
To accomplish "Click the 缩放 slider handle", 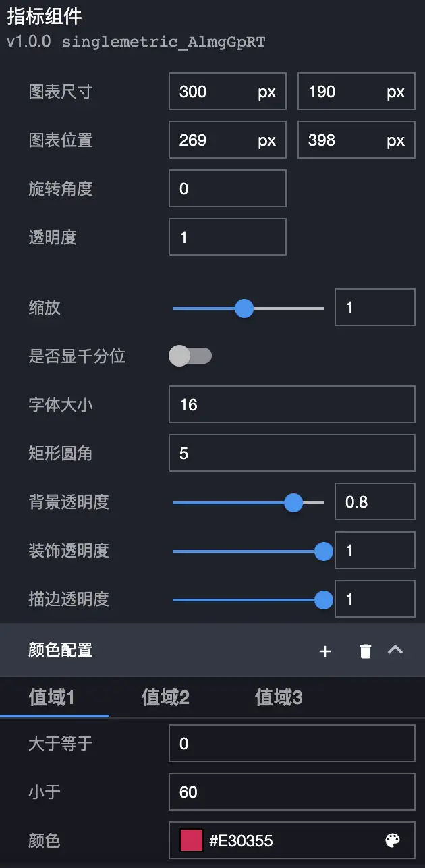I will coord(244,308).
